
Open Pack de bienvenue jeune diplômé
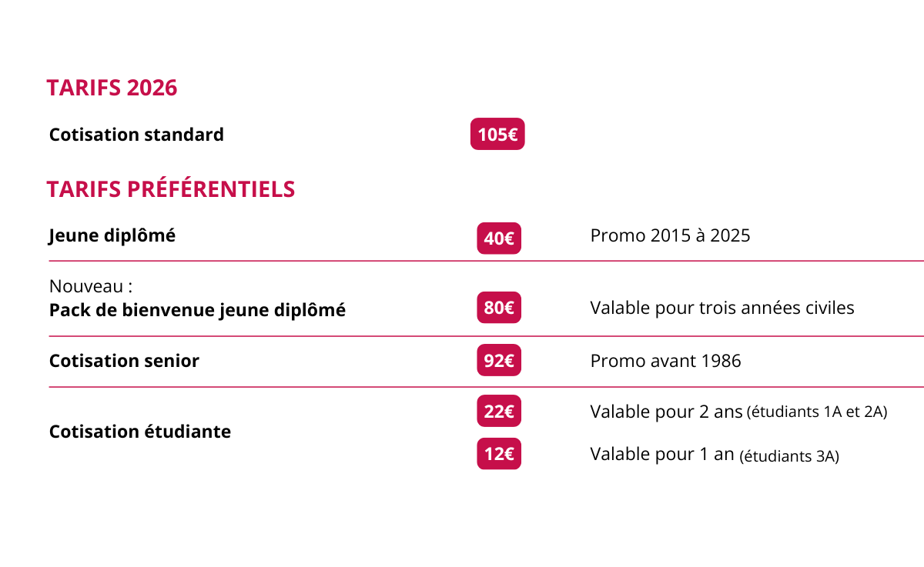[x=197, y=310]
